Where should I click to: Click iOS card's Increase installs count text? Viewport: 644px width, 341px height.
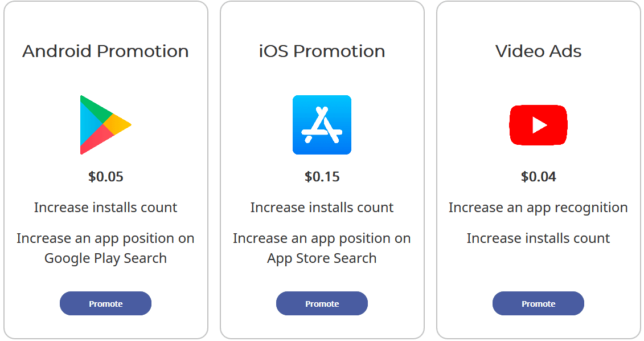tap(322, 208)
